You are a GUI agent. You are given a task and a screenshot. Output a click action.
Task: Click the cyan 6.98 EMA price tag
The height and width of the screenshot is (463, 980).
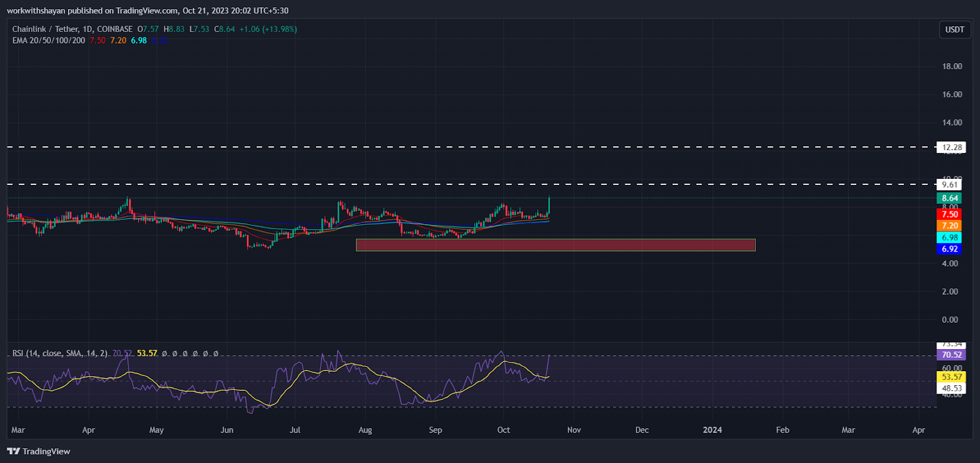949,238
